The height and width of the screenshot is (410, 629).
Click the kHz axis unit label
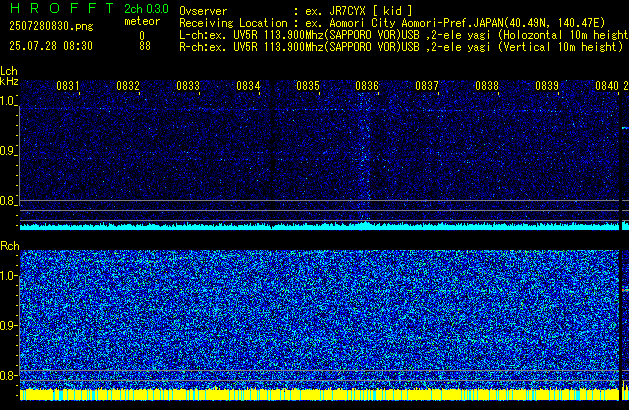[9, 81]
